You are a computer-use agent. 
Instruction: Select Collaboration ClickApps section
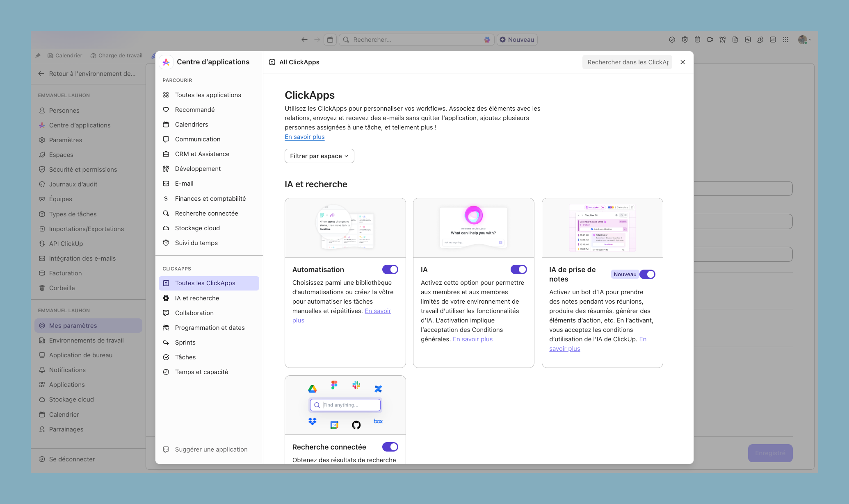click(209, 313)
